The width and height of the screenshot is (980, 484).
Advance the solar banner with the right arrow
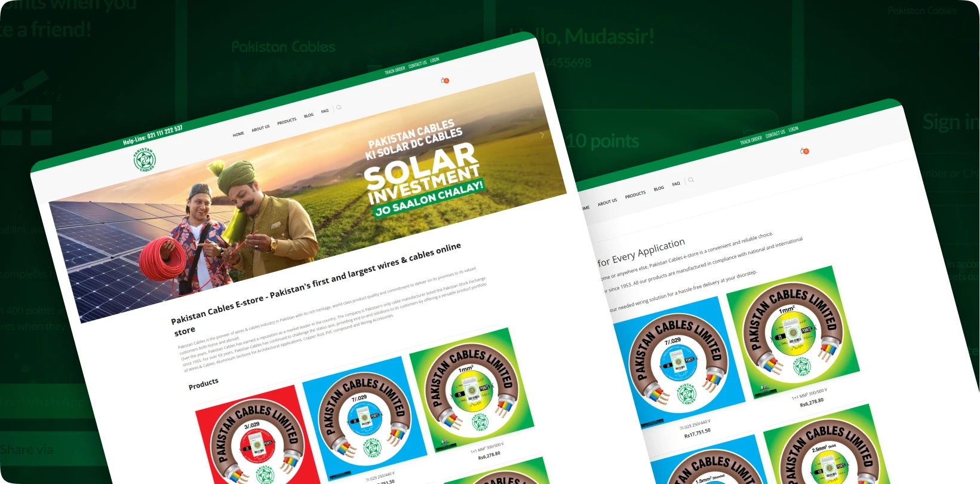(542, 136)
